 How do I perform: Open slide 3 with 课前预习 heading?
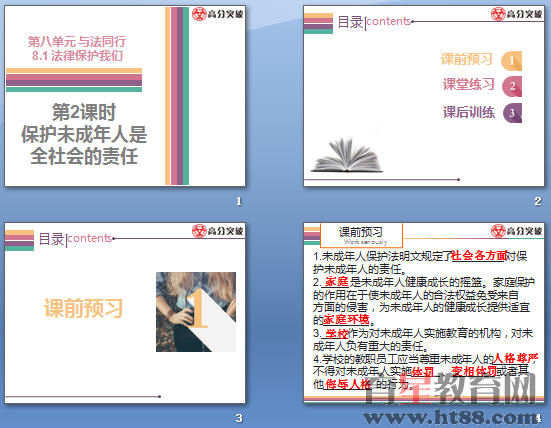pyautogui.click(x=125, y=313)
